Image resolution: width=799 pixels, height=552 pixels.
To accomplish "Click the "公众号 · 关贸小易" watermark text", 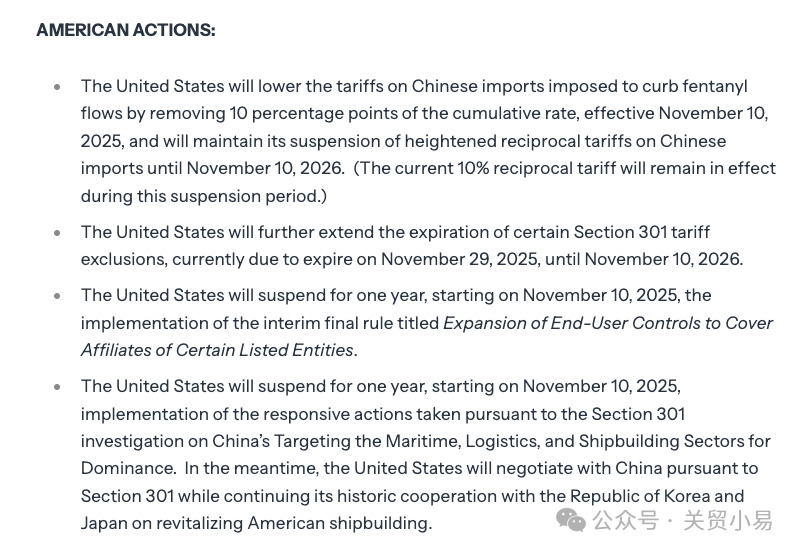I will click(x=682, y=520).
